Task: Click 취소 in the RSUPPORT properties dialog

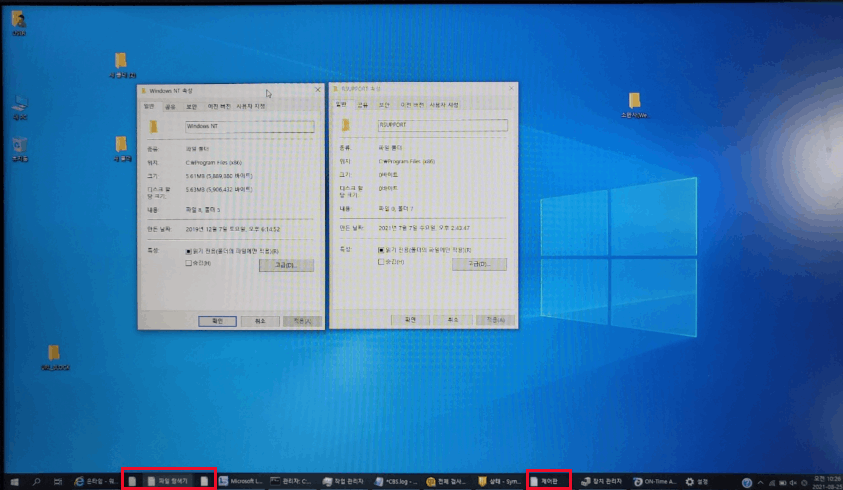Action: [x=453, y=320]
